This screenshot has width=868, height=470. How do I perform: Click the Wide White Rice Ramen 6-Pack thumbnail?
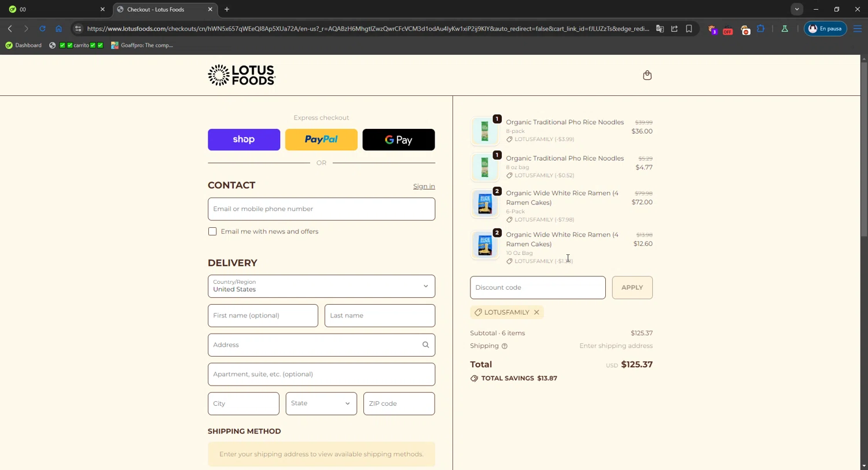click(x=485, y=203)
